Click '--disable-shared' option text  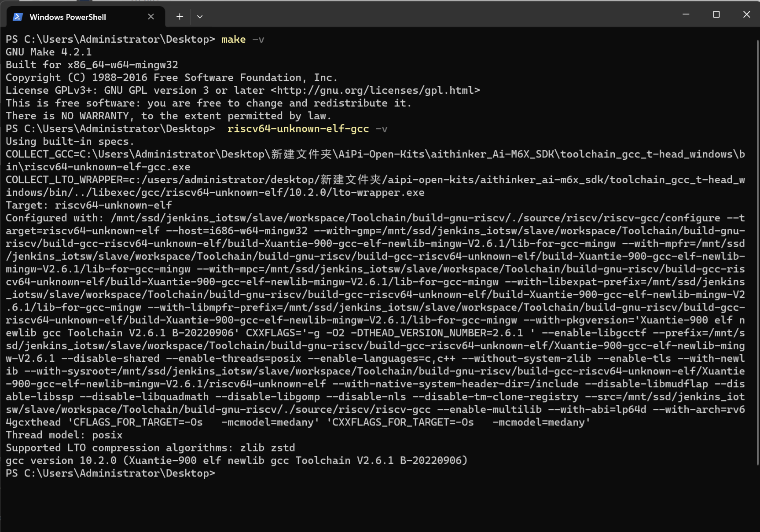tap(110, 359)
